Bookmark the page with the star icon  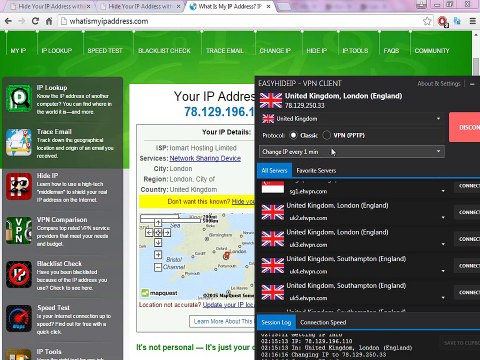(x=427, y=21)
